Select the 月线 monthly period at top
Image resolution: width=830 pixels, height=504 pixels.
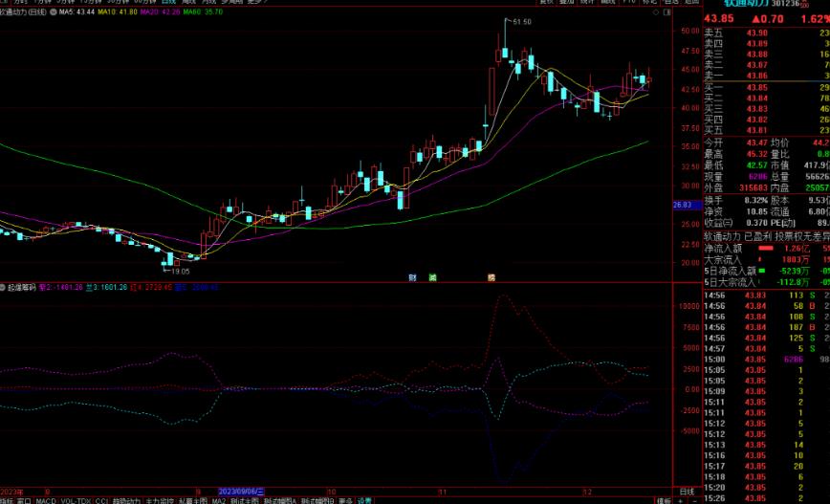tap(209, 2)
